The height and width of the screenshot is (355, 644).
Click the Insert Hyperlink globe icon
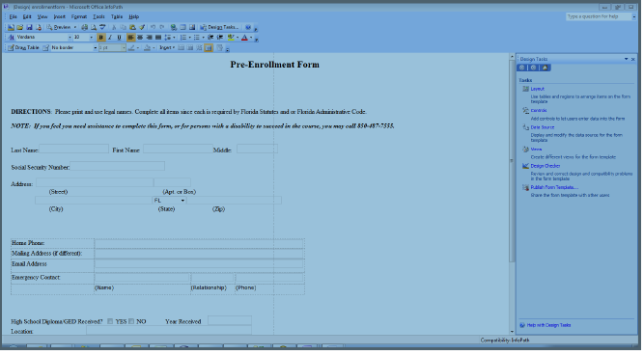click(174, 28)
